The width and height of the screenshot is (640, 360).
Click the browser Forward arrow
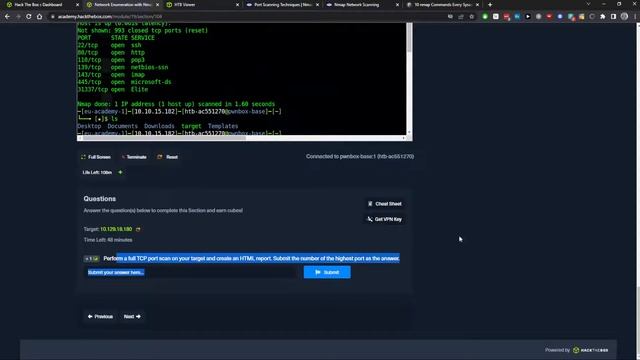point(18,17)
